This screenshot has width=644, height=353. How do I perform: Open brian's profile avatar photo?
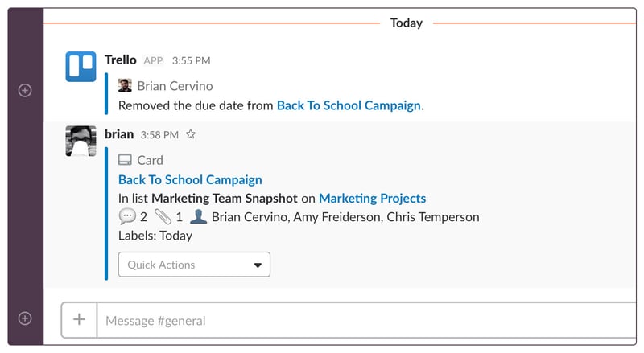tap(81, 141)
